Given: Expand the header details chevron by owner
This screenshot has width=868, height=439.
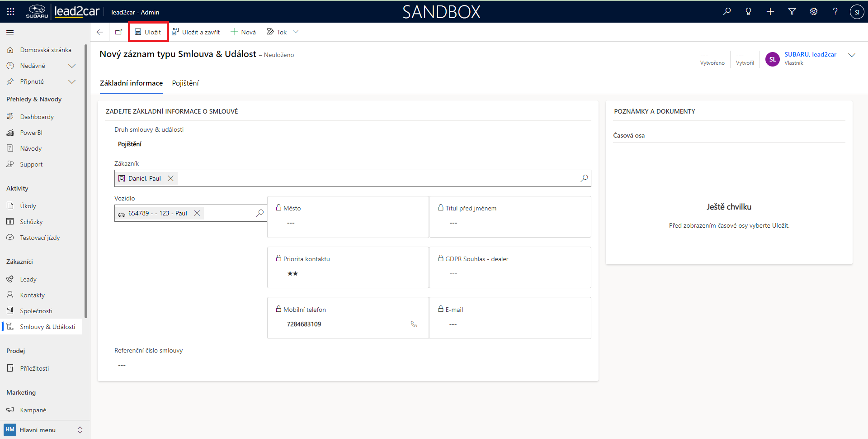Looking at the screenshot, I should [x=852, y=55].
